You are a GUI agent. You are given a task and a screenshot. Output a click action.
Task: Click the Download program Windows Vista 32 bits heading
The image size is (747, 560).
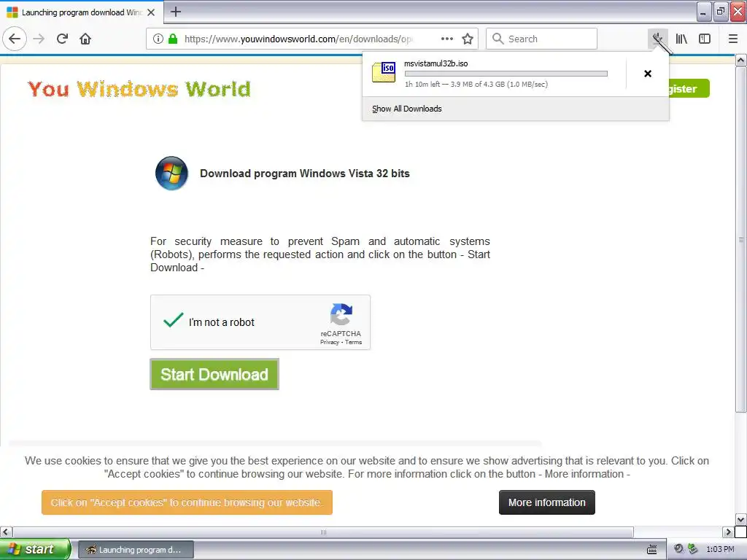coord(305,174)
